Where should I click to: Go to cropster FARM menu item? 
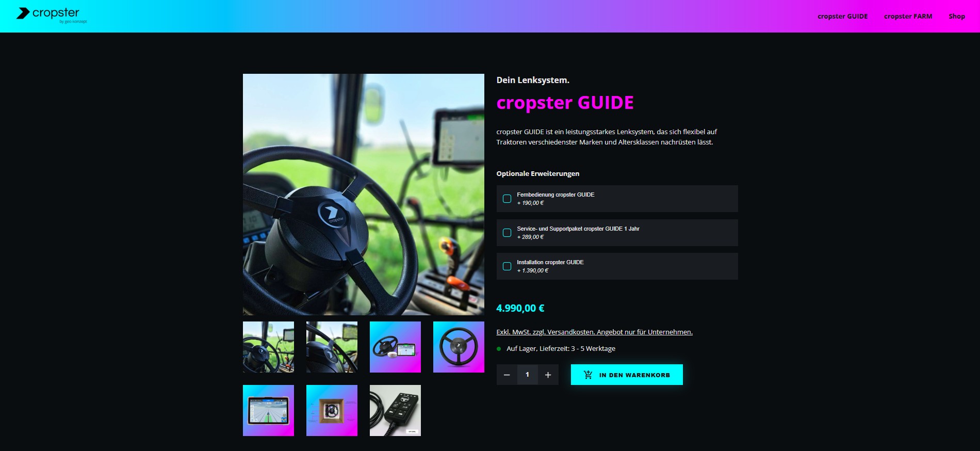908,16
